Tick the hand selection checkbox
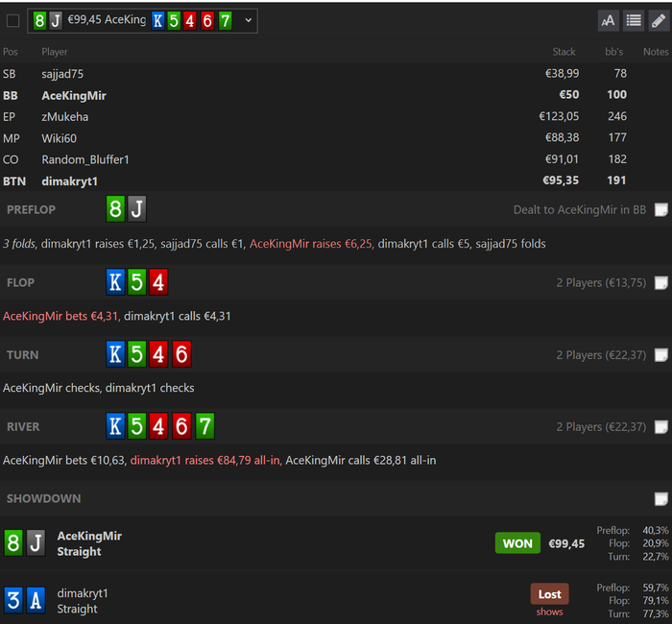This screenshot has width=672, height=624. tap(12, 20)
